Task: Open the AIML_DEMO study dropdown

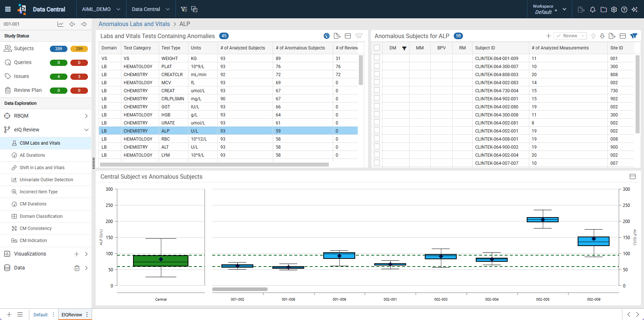Action: [x=101, y=9]
